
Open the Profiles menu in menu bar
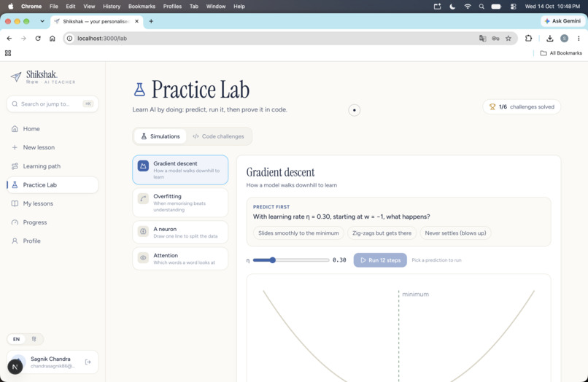click(x=172, y=7)
